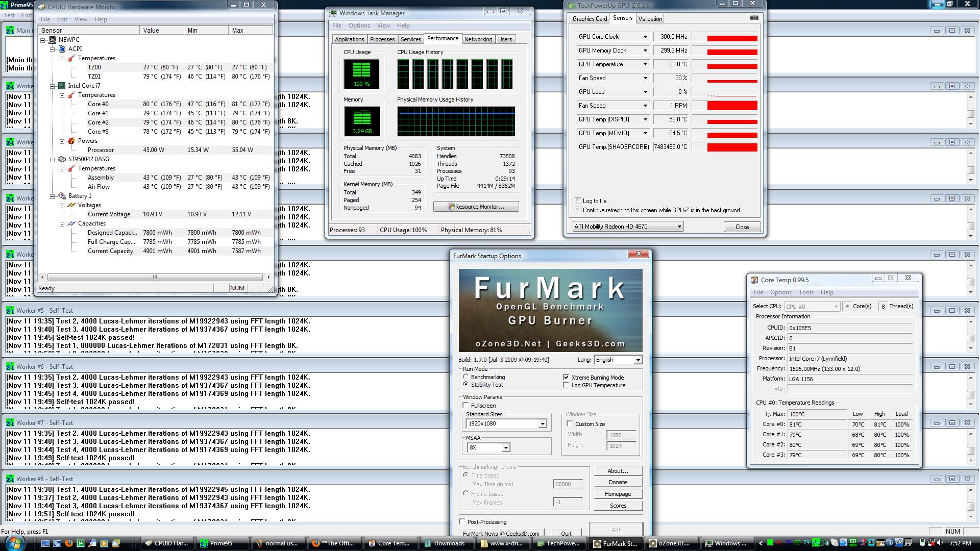This screenshot has width=980, height=551.
Task: Open the Tools menu in Core Temp
Action: 806,292
